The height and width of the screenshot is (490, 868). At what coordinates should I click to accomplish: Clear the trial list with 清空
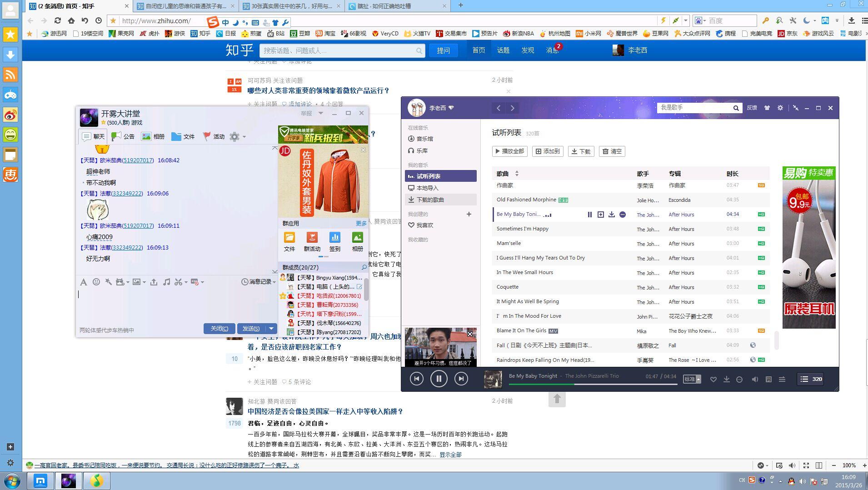612,151
